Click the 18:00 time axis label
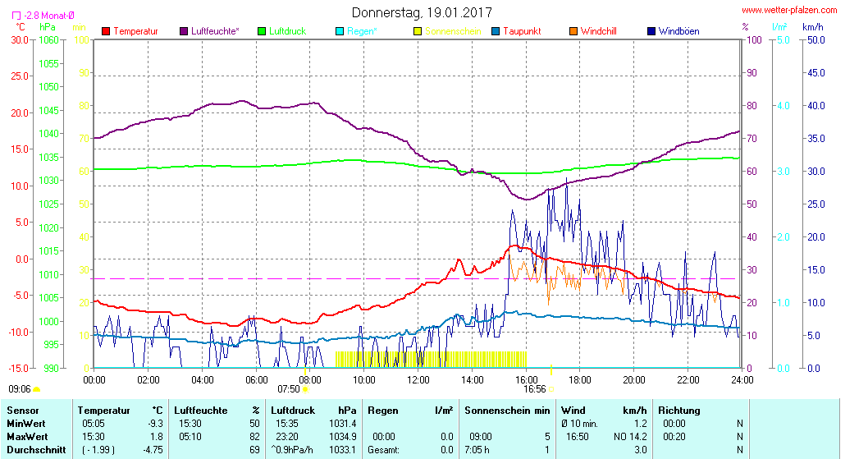 coord(579,380)
